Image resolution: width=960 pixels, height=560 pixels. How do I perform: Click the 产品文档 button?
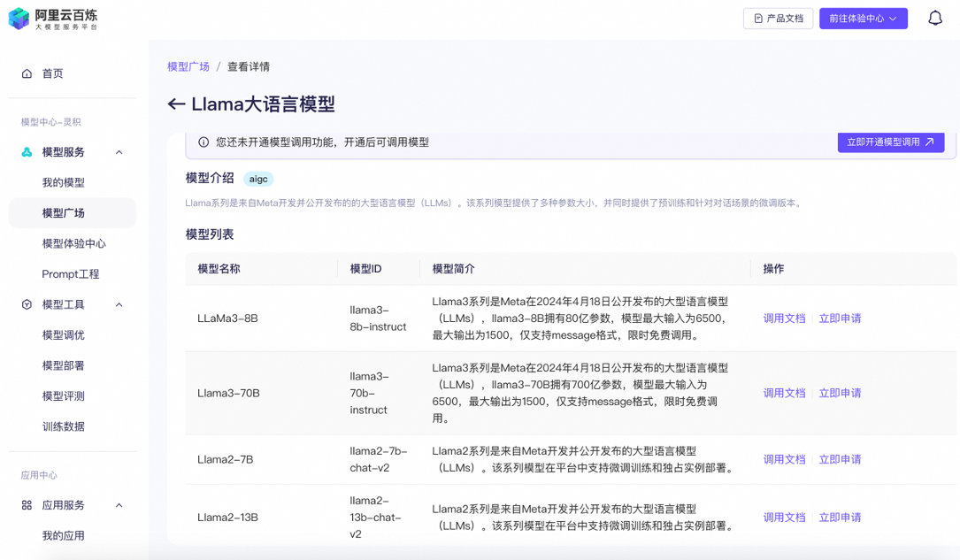(x=778, y=19)
